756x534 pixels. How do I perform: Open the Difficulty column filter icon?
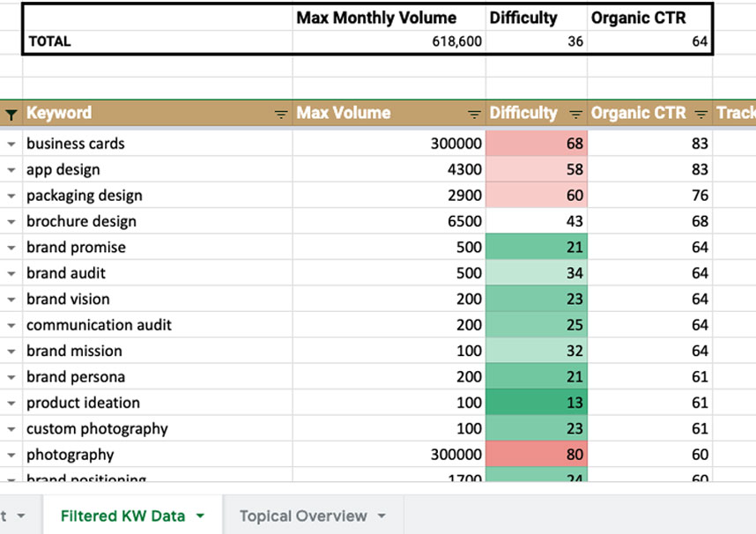pyautogui.click(x=575, y=114)
